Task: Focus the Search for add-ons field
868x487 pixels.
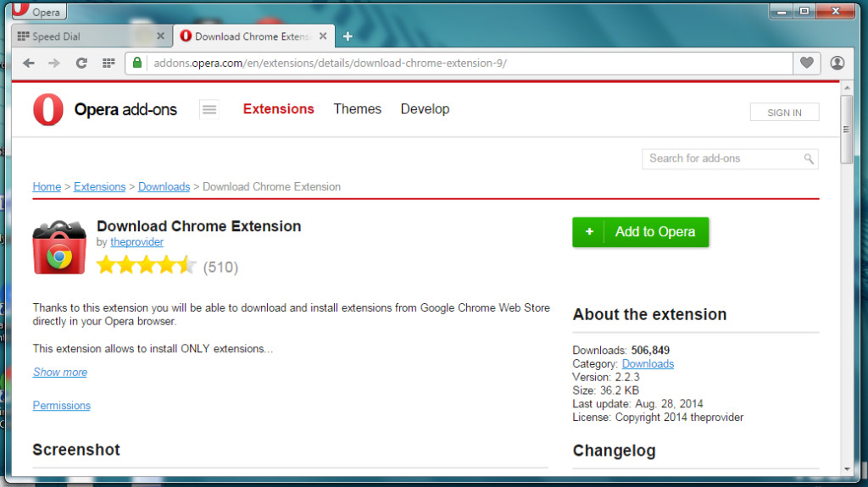Action: click(x=721, y=158)
